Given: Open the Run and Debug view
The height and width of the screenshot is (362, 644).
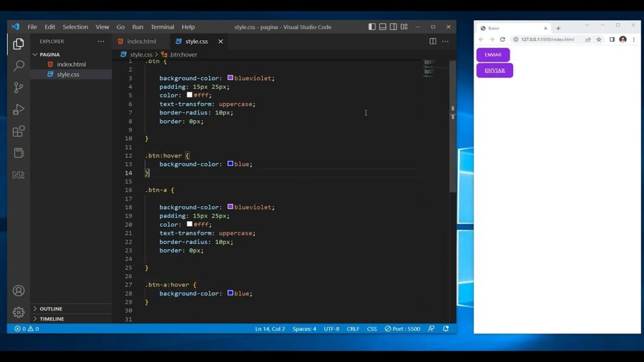Looking at the screenshot, I should pyautogui.click(x=18, y=110).
